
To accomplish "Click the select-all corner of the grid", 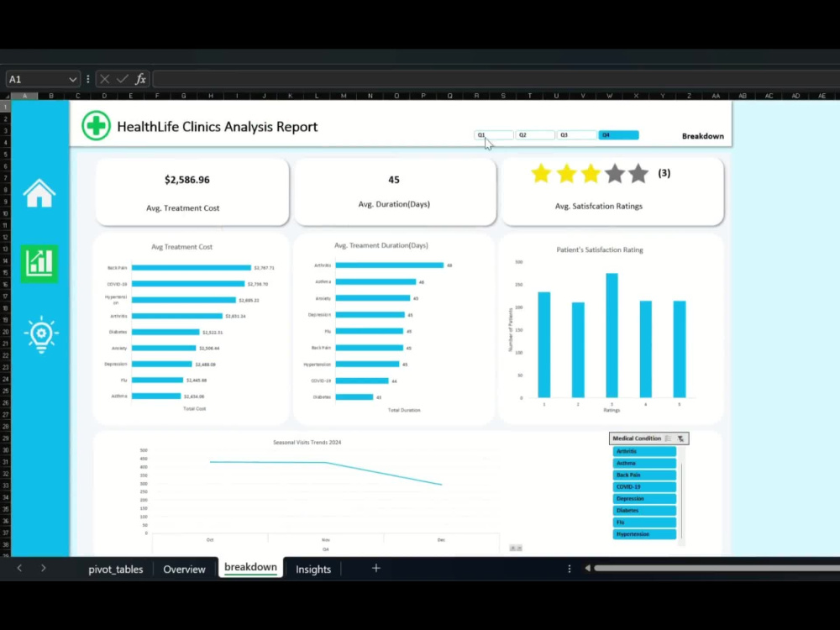I will pos(6,96).
